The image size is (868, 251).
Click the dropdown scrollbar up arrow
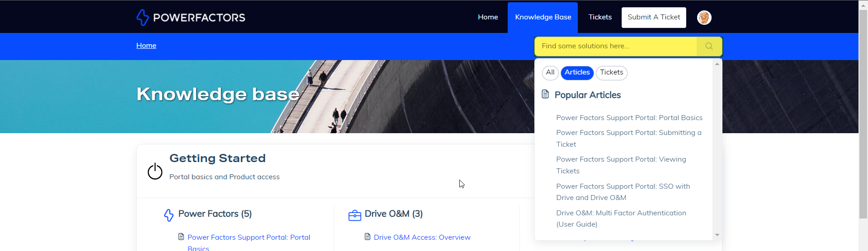717,64
